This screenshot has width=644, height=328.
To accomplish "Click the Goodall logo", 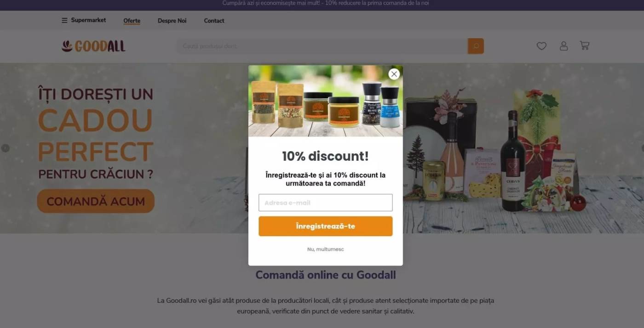I will (93, 46).
